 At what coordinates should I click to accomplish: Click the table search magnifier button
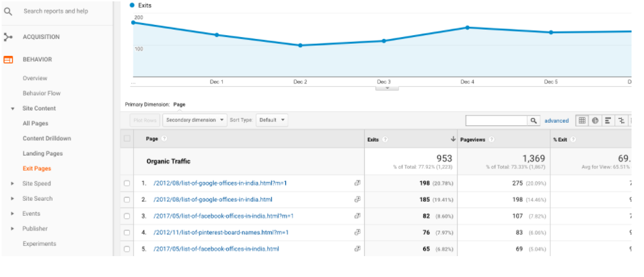(x=534, y=121)
